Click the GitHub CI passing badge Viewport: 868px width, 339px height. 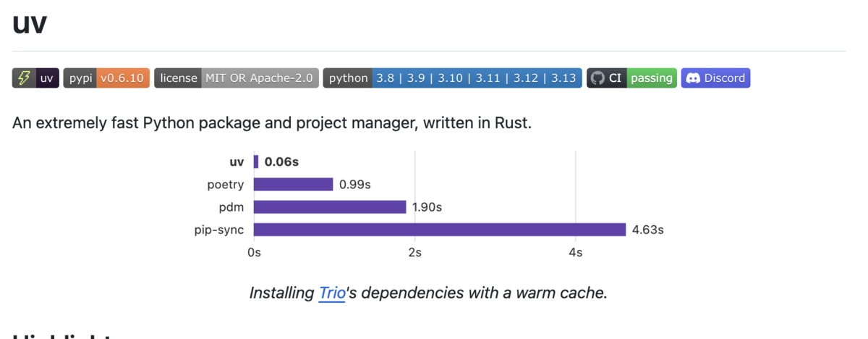pos(631,78)
